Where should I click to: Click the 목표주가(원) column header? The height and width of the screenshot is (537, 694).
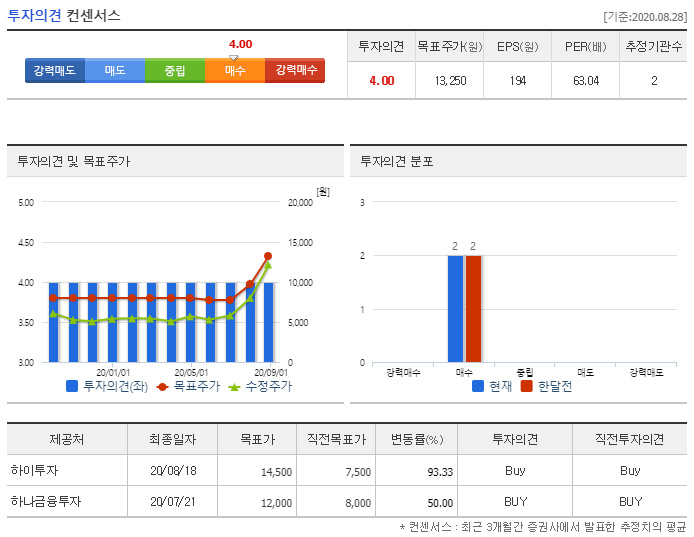[x=450, y=46]
